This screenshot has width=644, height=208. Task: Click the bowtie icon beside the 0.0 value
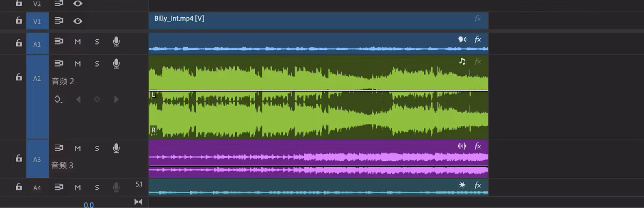[138, 202]
